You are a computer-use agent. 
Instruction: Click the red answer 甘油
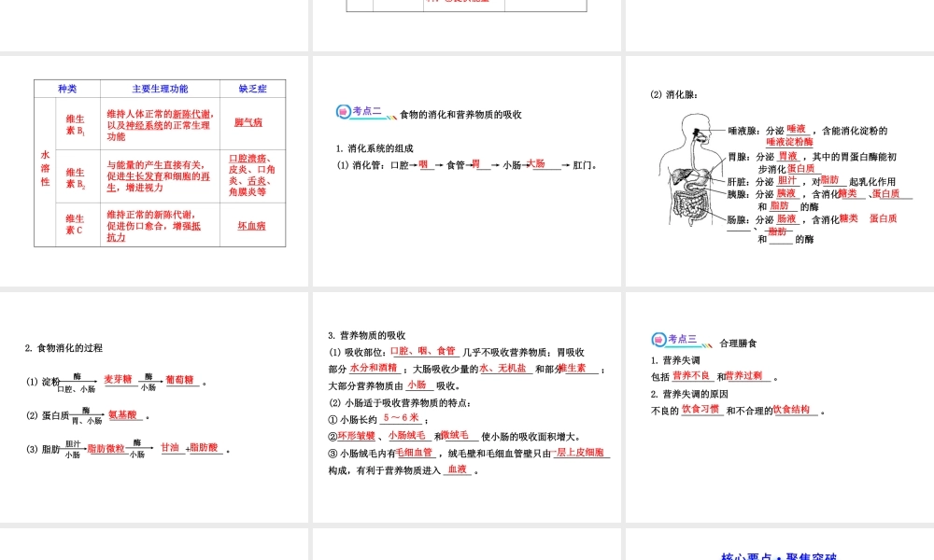tap(170, 447)
